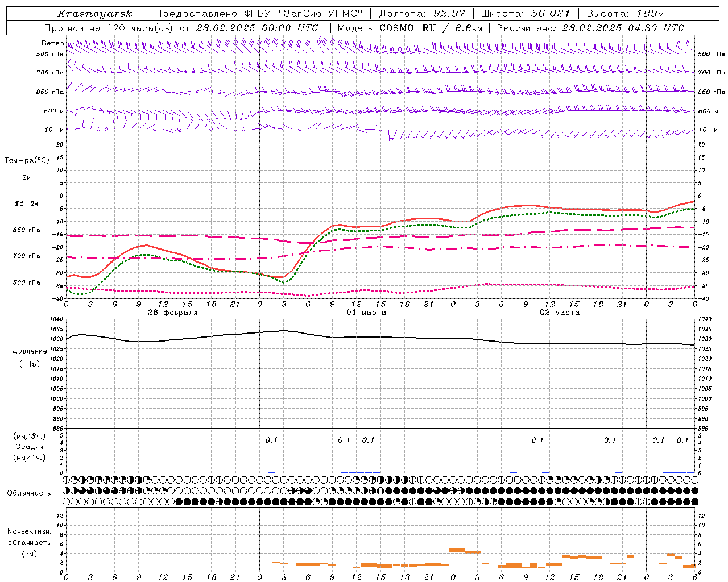The height and width of the screenshot is (582, 728).
Task: Click the dashed line sample under Td 2м
Action: click(26, 210)
